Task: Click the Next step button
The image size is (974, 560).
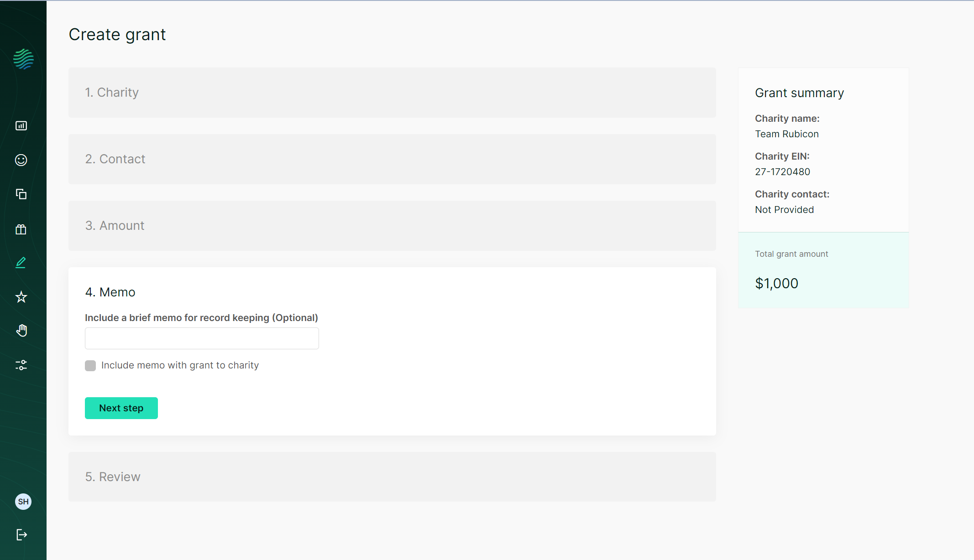Action: 121,408
